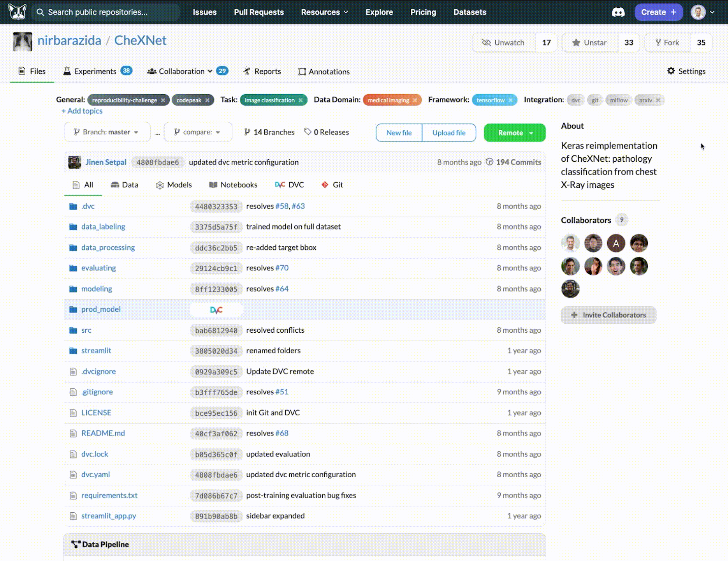This screenshot has height=561, width=728.
Task: Remove the arxiv integration tag
Action: click(x=658, y=100)
